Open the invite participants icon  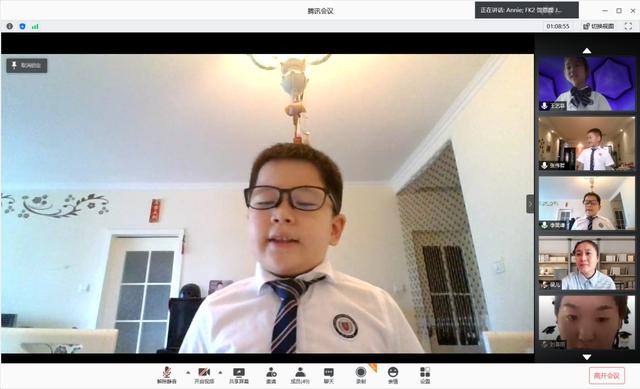coord(271,375)
